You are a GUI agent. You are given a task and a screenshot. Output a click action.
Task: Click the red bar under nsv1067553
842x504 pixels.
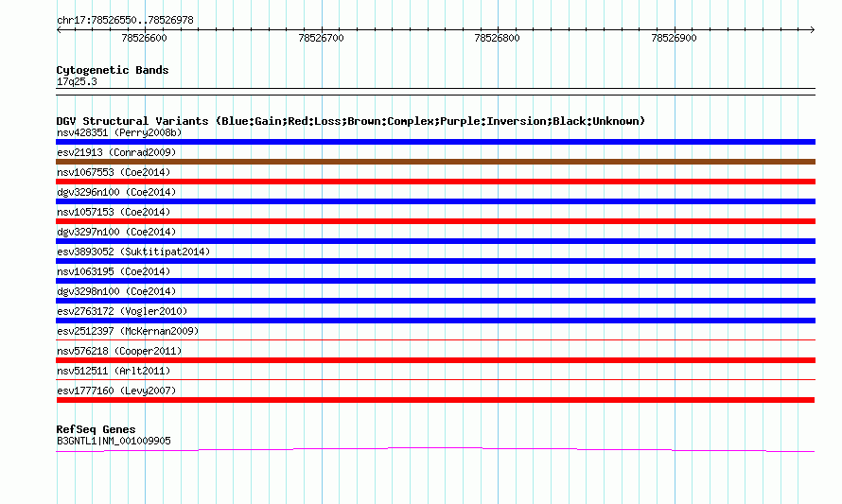[x=435, y=182]
